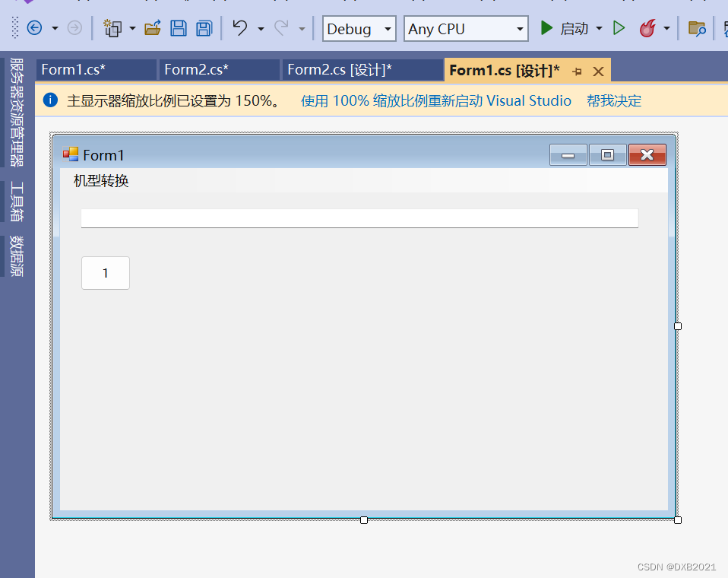Click the New Project icon
The height and width of the screenshot is (578, 728).
[x=112, y=28]
